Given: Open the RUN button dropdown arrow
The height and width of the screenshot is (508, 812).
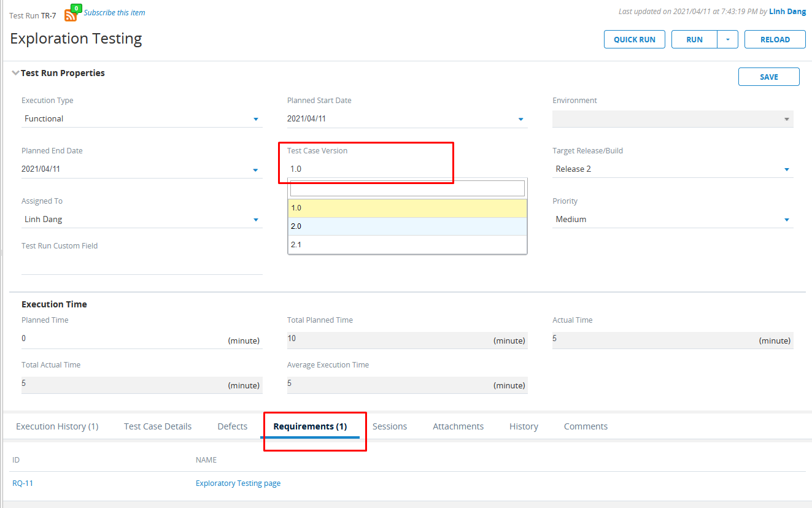Looking at the screenshot, I should coord(727,39).
